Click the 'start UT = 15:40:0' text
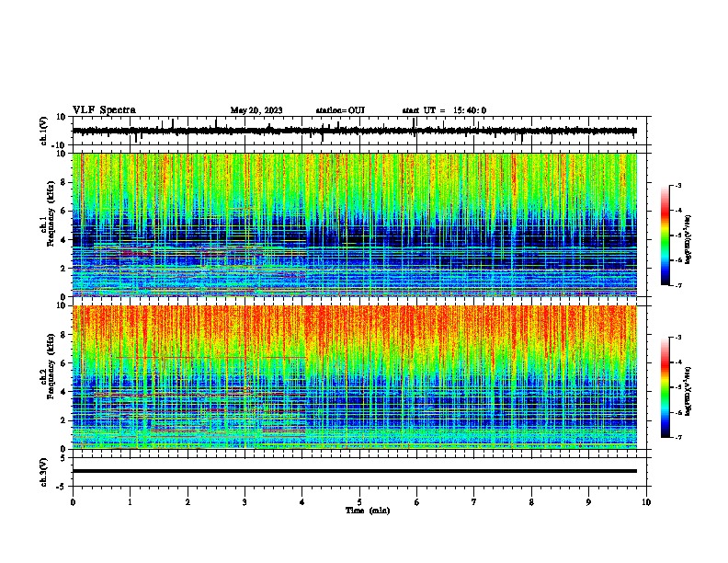 click(x=444, y=110)
